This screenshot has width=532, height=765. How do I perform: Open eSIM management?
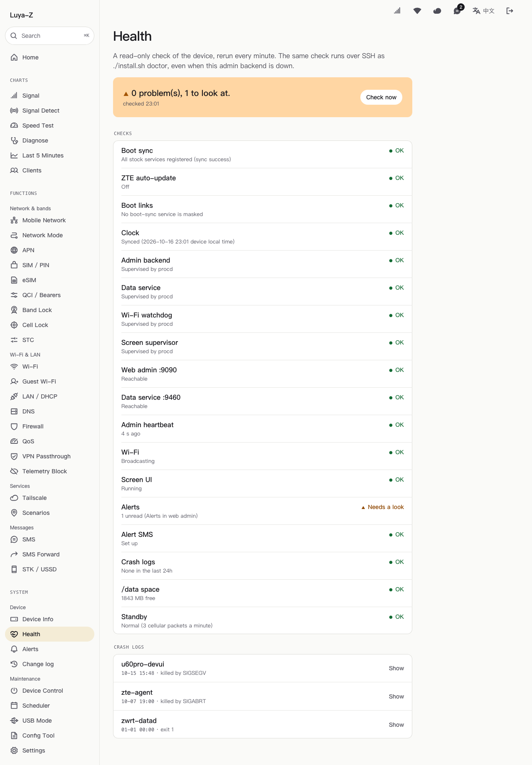[49, 280]
